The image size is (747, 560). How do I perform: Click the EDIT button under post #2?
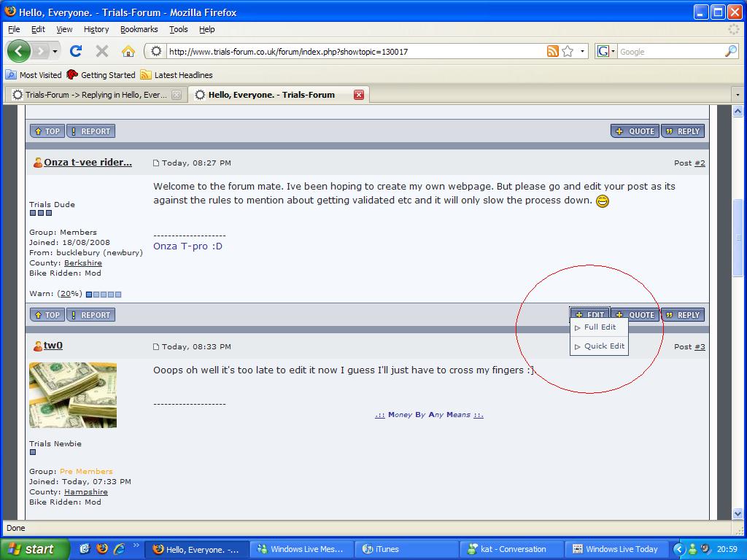pos(589,314)
